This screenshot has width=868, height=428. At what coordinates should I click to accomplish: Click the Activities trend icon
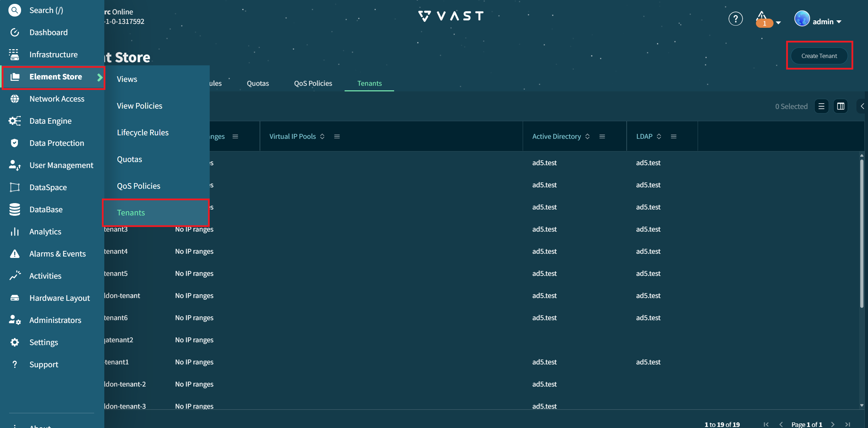point(15,275)
